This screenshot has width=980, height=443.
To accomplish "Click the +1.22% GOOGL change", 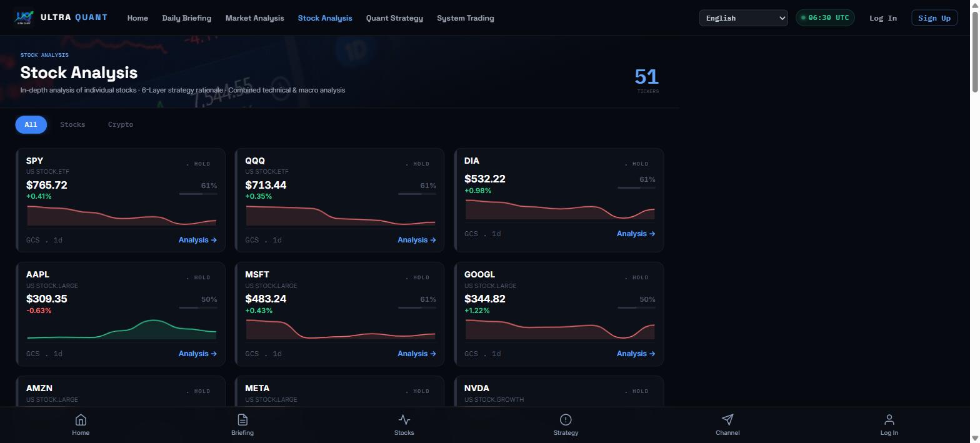I will click(x=477, y=311).
